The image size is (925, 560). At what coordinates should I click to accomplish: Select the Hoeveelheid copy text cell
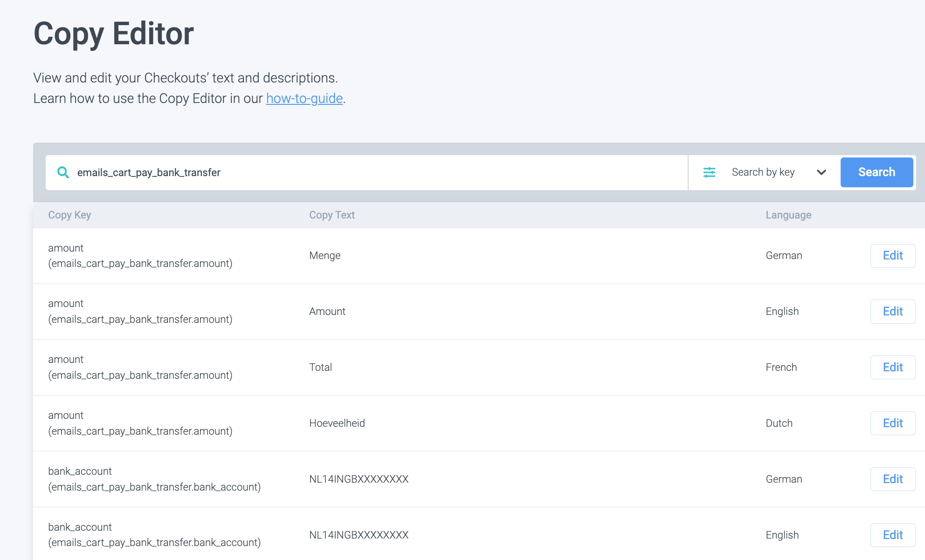(337, 423)
